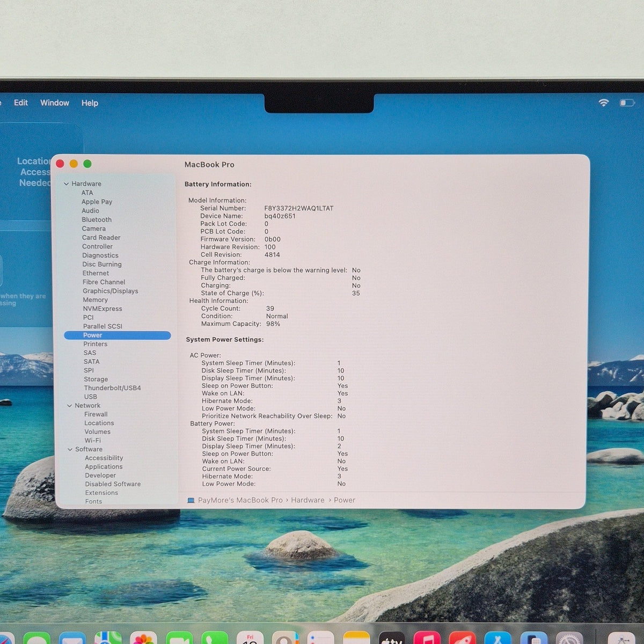Select Card Reader in the sidebar
Screen dimensions: 644x644
pos(101,238)
